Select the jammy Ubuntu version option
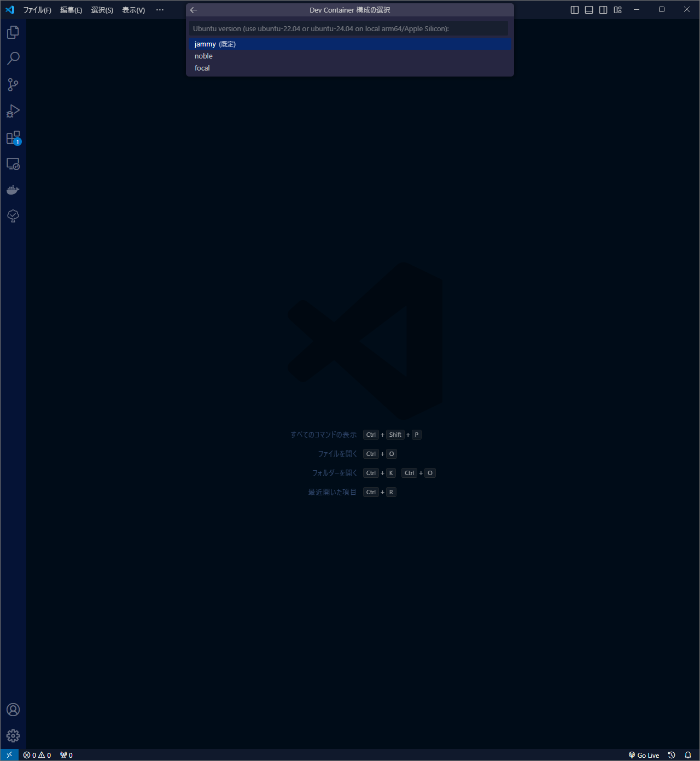This screenshot has width=700, height=761. pyautogui.click(x=350, y=44)
